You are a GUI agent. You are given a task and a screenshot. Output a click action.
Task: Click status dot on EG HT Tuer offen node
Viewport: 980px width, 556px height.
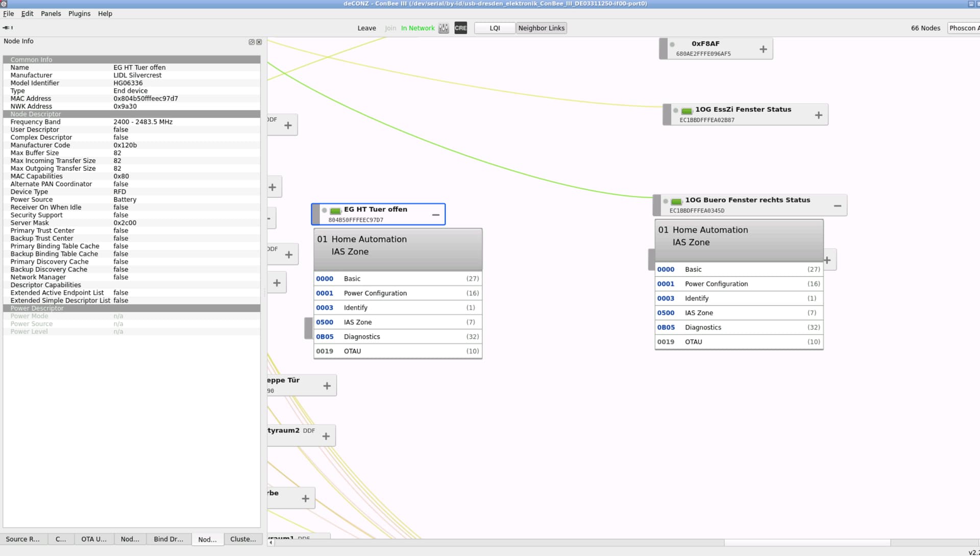[324, 210]
